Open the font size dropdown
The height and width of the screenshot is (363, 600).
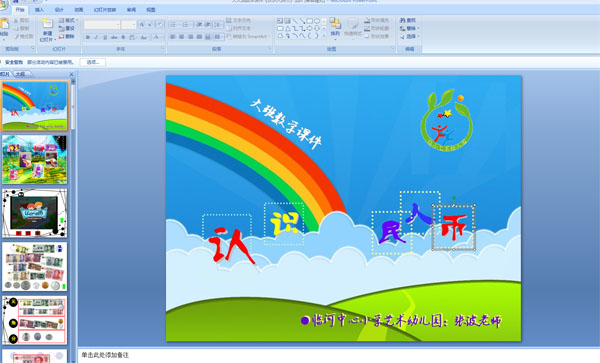coord(129,25)
